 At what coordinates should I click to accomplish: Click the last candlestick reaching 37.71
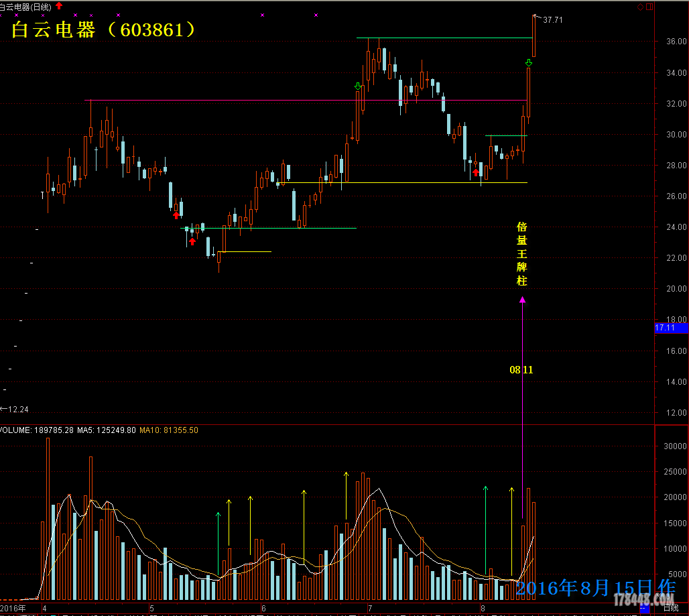point(534,36)
